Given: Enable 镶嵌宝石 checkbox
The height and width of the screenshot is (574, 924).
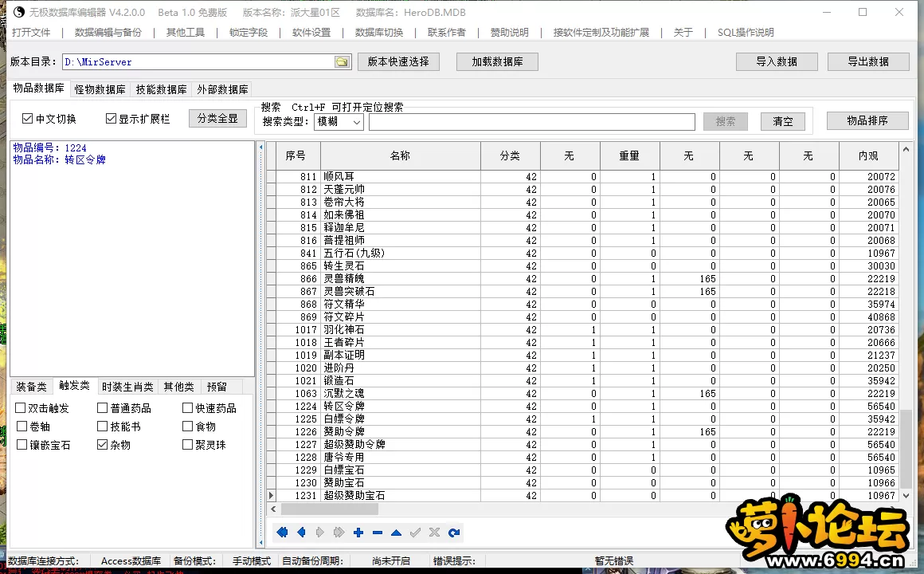Looking at the screenshot, I should coord(22,444).
